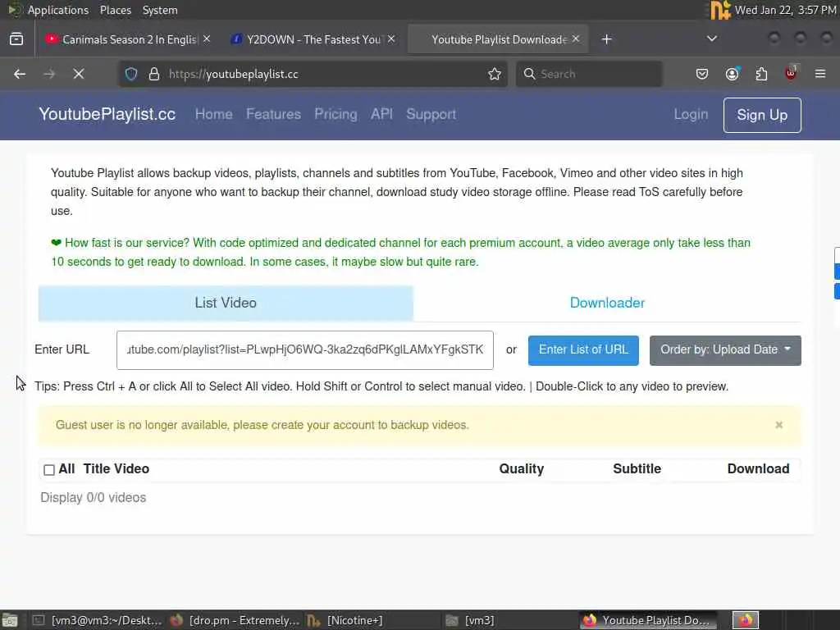840x630 pixels.
Task: Open the extensions puzzle icon
Action: coord(761,74)
